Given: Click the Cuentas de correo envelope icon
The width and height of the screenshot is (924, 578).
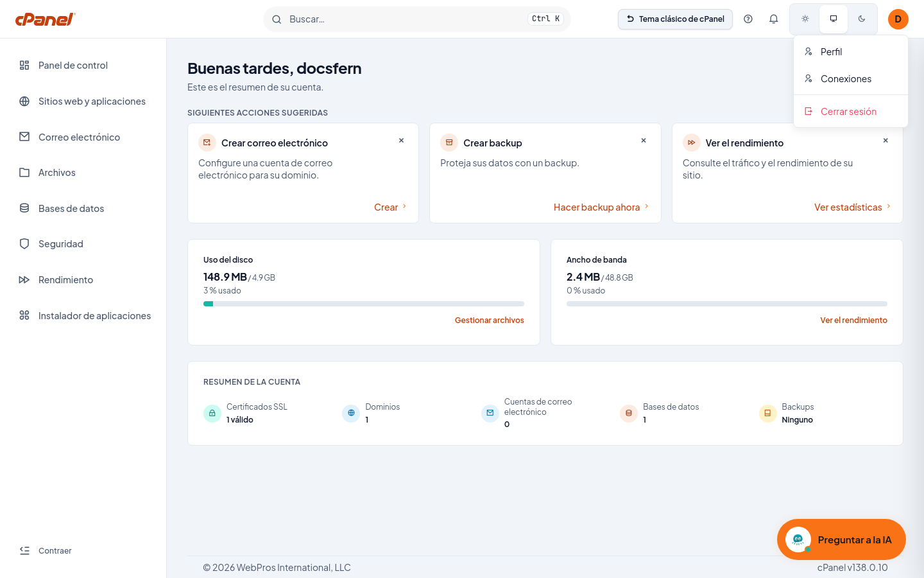Looking at the screenshot, I should click(x=490, y=414).
